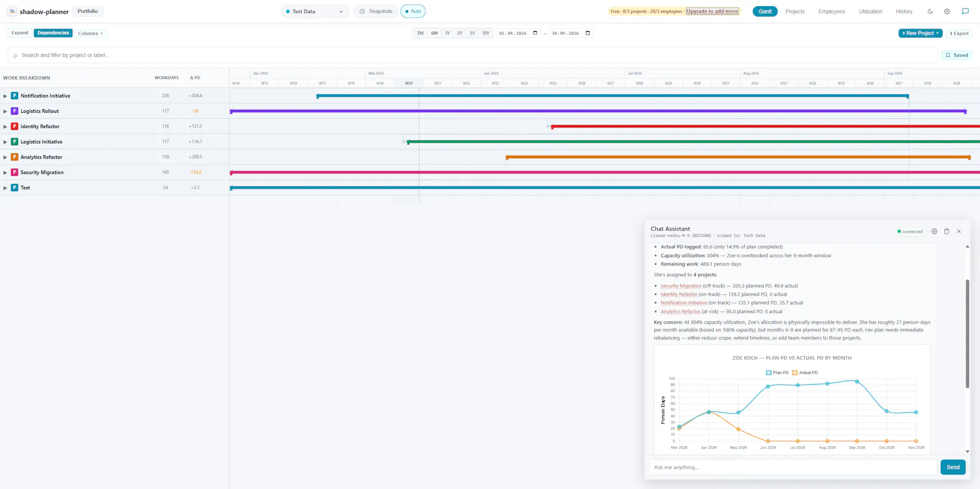Open the Snapshots clock button
The width and height of the screenshot is (980, 489).
point(375,11)
